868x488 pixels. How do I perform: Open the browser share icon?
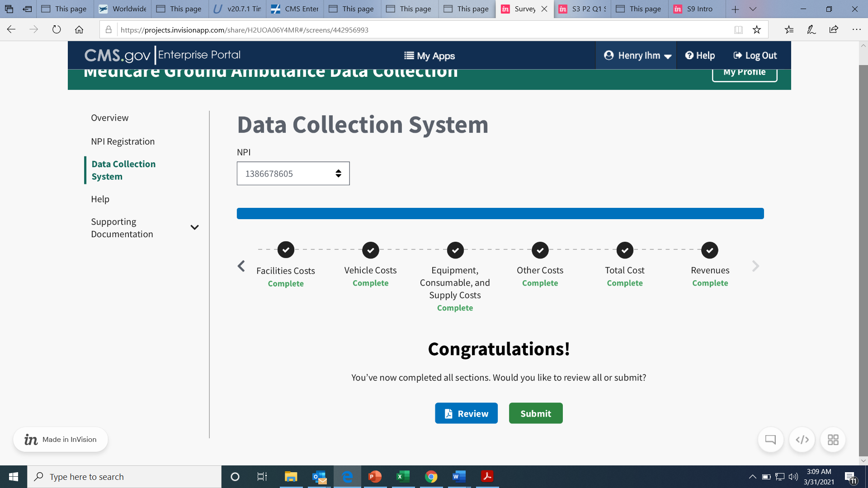(x=834, y=30)
